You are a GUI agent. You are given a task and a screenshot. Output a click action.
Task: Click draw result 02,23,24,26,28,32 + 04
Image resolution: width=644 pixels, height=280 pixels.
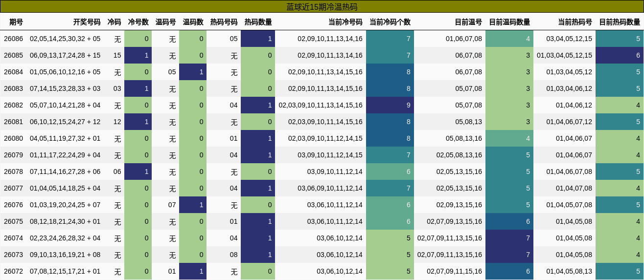coord(65,238)
